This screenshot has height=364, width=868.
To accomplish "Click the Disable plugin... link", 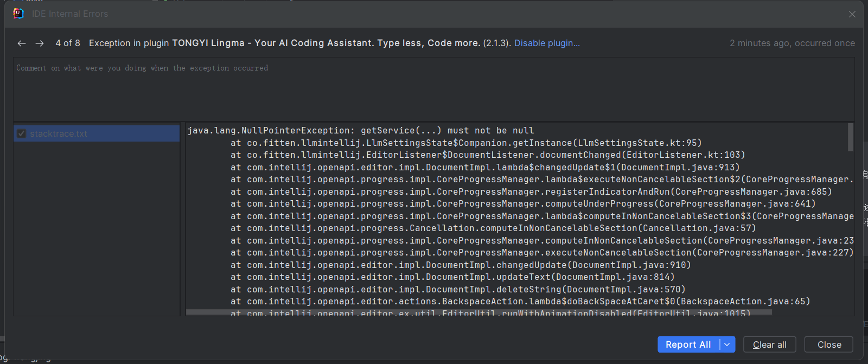I will [x=547, y=43].
